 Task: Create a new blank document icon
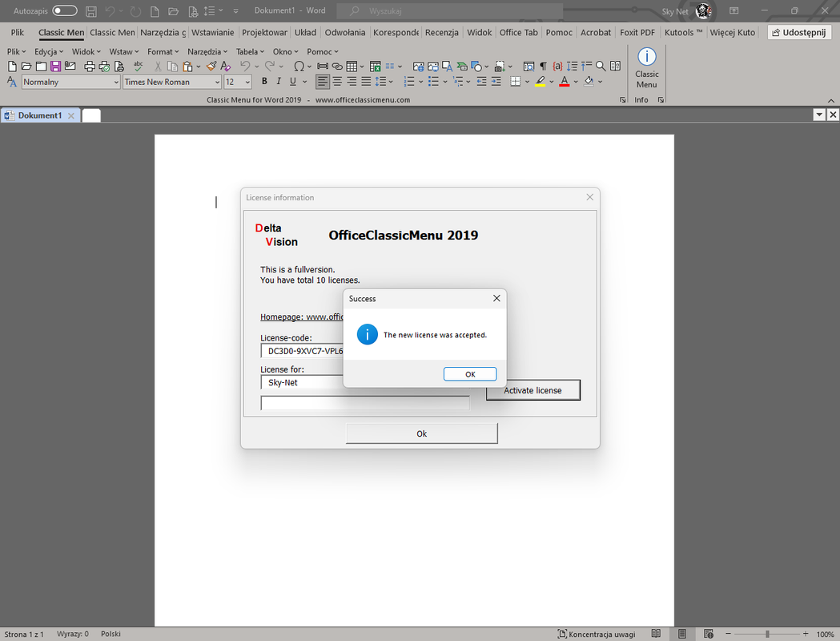12,67
